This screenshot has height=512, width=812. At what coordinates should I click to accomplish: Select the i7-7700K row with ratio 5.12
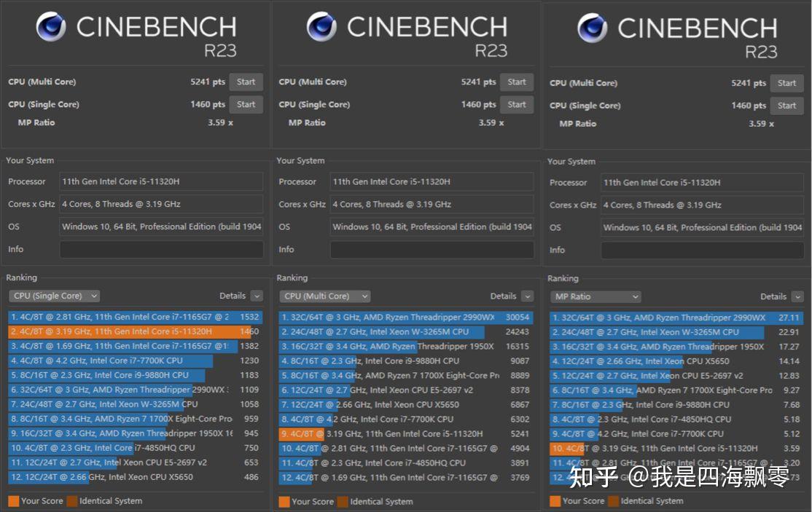tap(677, 434)
